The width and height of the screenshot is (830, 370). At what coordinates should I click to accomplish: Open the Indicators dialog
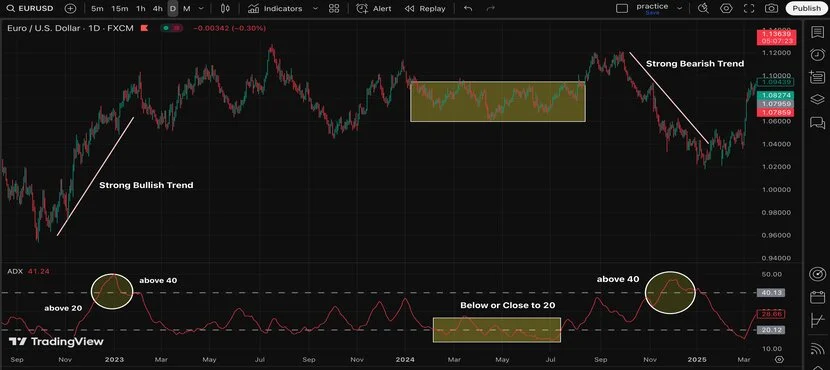pyautogui.click(x=275, y=8)
